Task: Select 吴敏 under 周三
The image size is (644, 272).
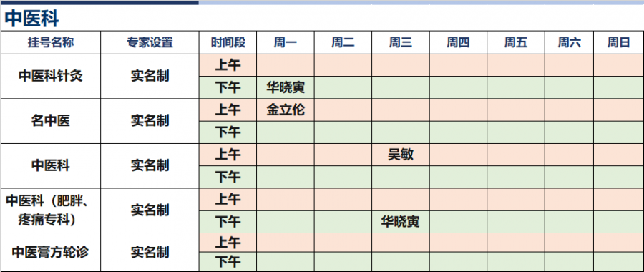Action: click(401, 155)
